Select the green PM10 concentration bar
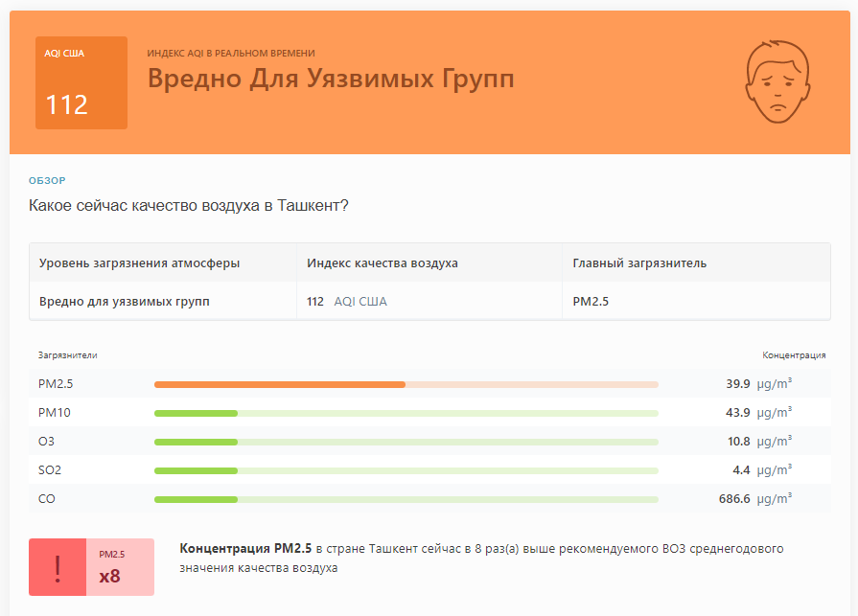This screenshot has height=616, width=858. tap(406, 413)
